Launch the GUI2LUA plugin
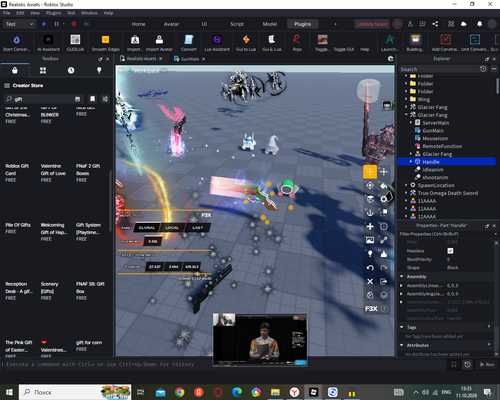The image size is (500, 400). click(x=75, y=43)
